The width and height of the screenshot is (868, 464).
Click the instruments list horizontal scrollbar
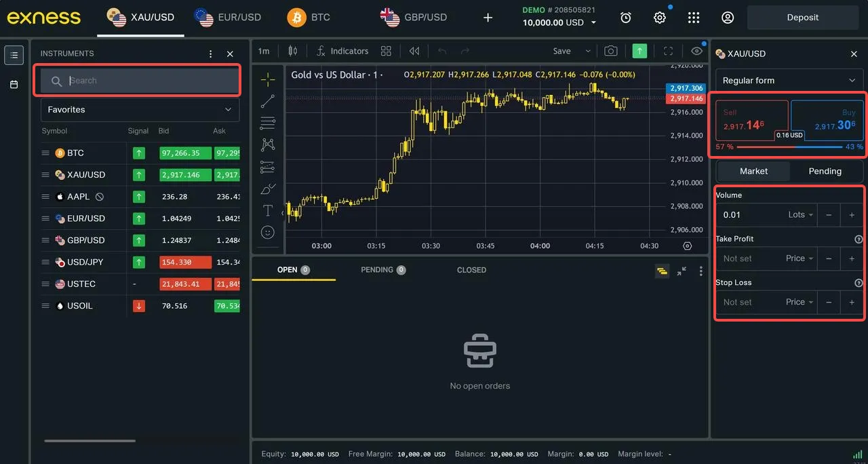[90, 441]
